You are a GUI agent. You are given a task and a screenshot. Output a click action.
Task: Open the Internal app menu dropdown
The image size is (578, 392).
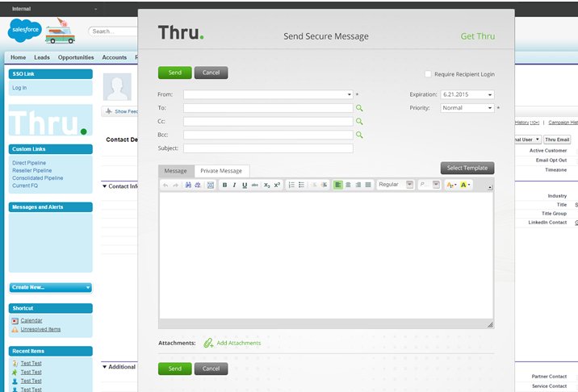[96, 9]
